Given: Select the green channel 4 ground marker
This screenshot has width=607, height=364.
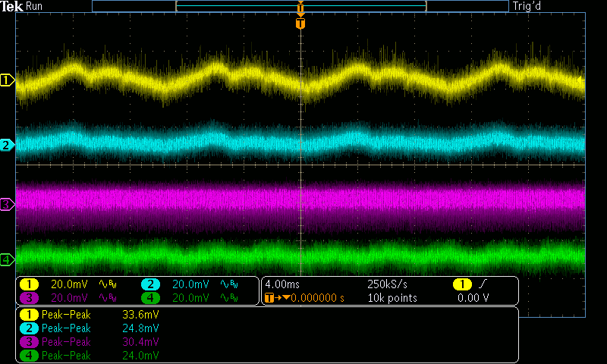Looking at the screenshot, I should [x=8, y=260].
